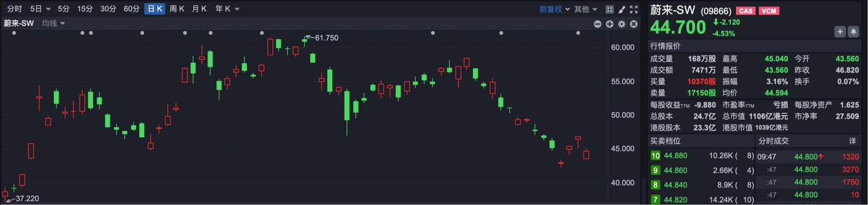Viewport: 868px width, 205px height.
Task: Select the 60分 timeframe
Action: (x=132, y=9)
